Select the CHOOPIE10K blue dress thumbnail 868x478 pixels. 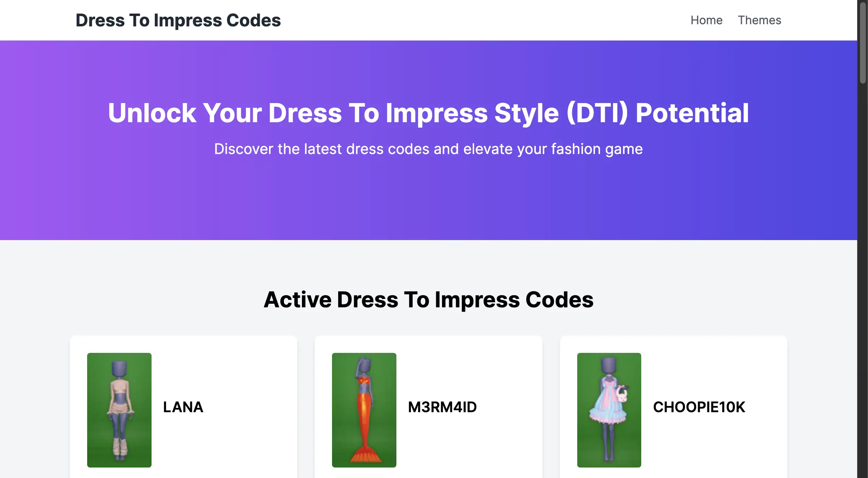(x=609, y=410)
